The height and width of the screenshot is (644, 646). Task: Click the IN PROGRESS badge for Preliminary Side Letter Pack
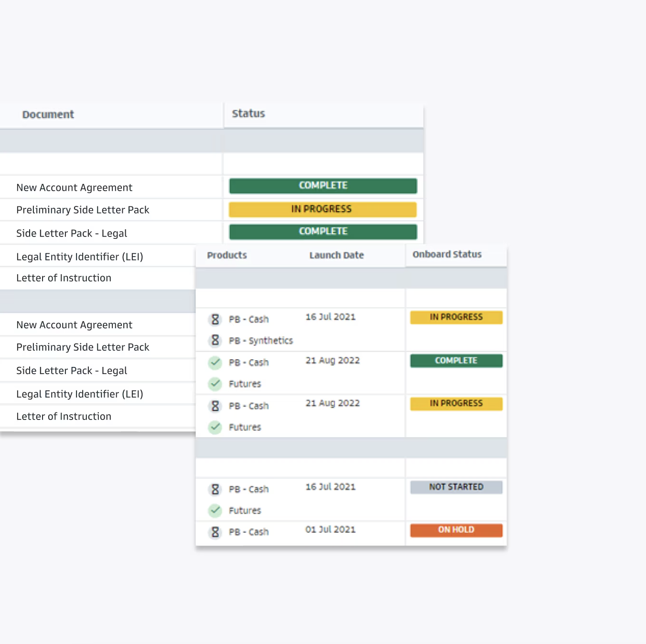tap(323, 209)
